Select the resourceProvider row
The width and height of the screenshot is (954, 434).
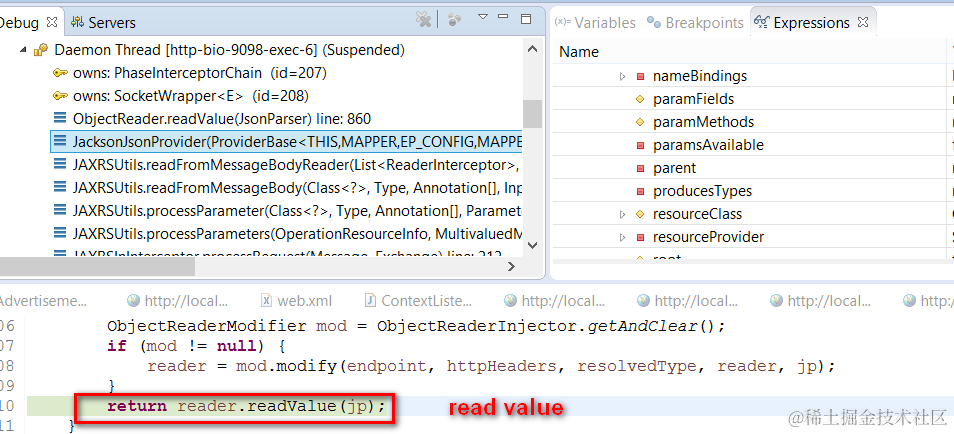[748, 237]
